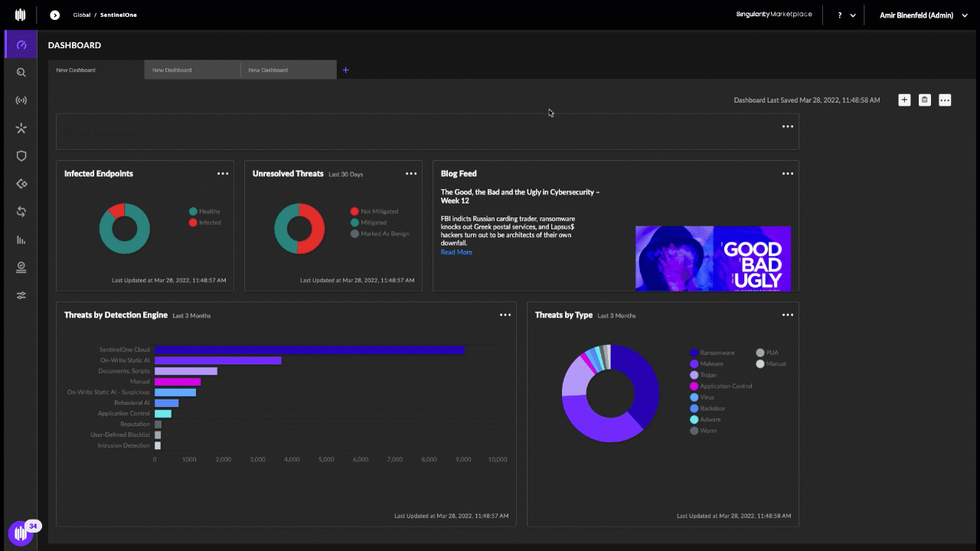Open the bar chart reports sidebar icon
The height and width of the screenshot is (551, 980).
click(21, 240)
